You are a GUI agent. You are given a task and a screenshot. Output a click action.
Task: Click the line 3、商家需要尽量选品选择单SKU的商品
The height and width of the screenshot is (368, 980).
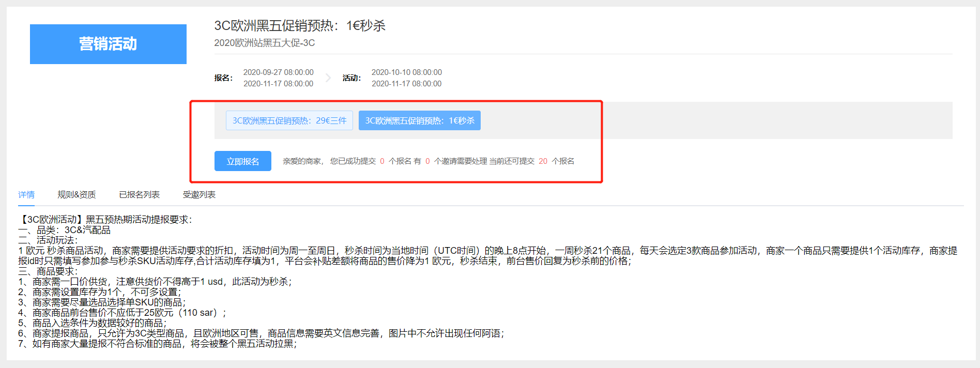(x=102, y=302)
